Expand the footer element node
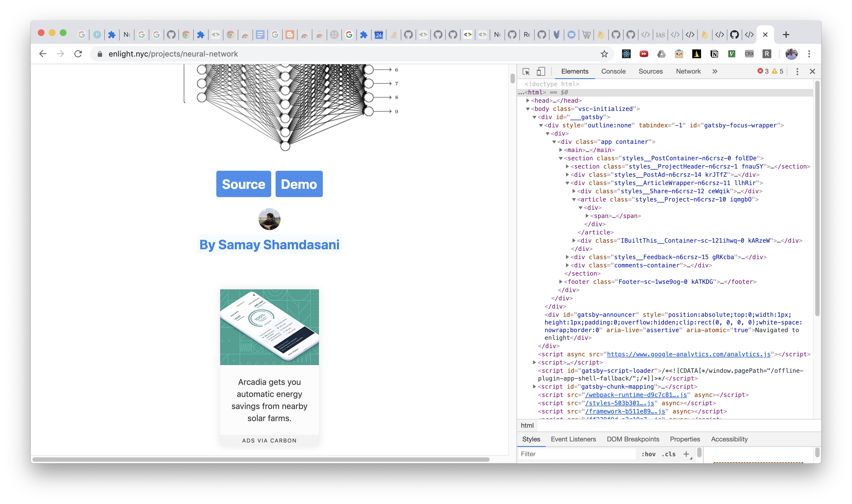The width and height of the screenshot is (852, 504). click(x=561, y=282)
